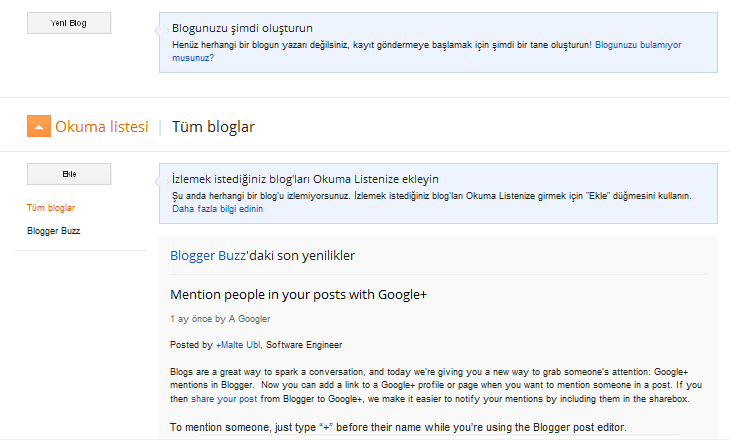Select 'Blogger Buzz' in the left sidebar
Image resolution: width=730 pixels, height=440 pixels.
point(54,231)
